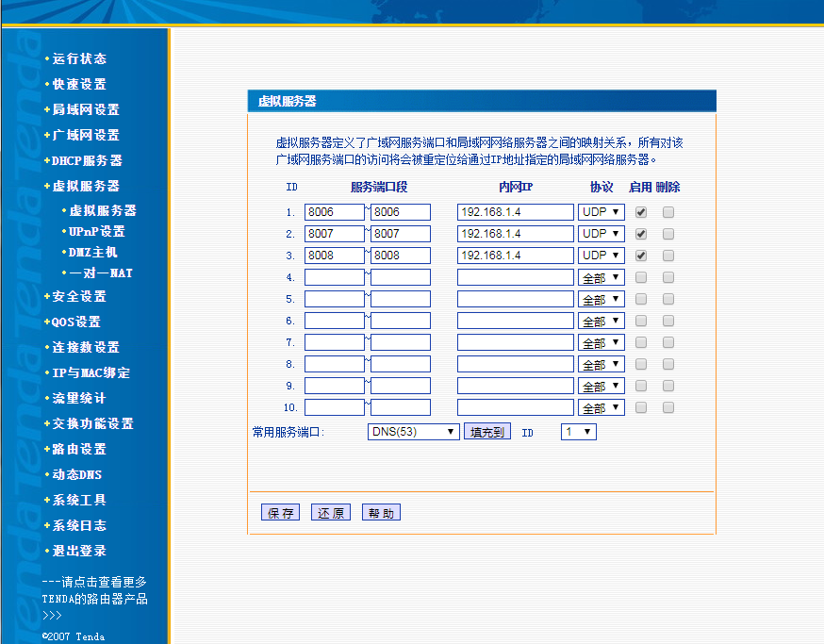Open the 动态DNS menu item

[76, 474]
